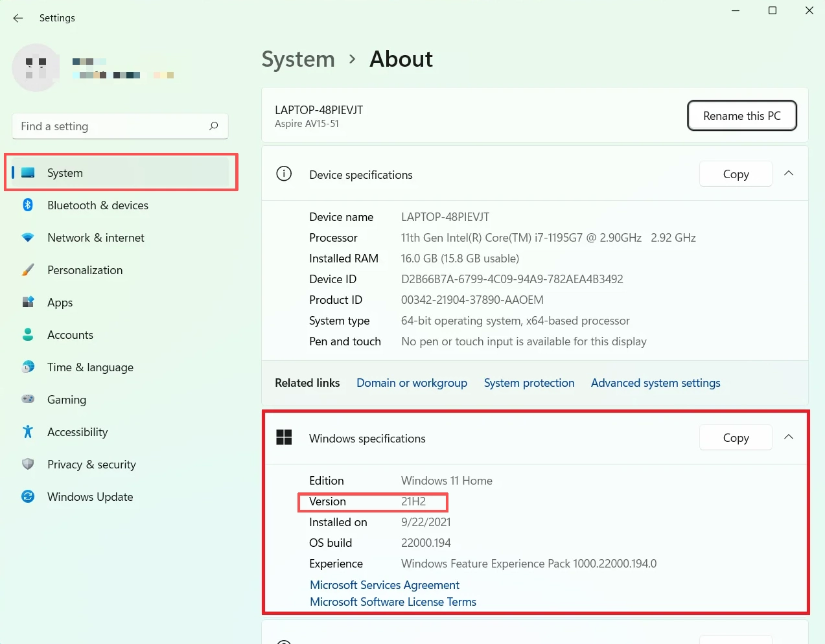The image size is (825, 644).
Task: Click the Experience pack value text
Action: point(529,564)
